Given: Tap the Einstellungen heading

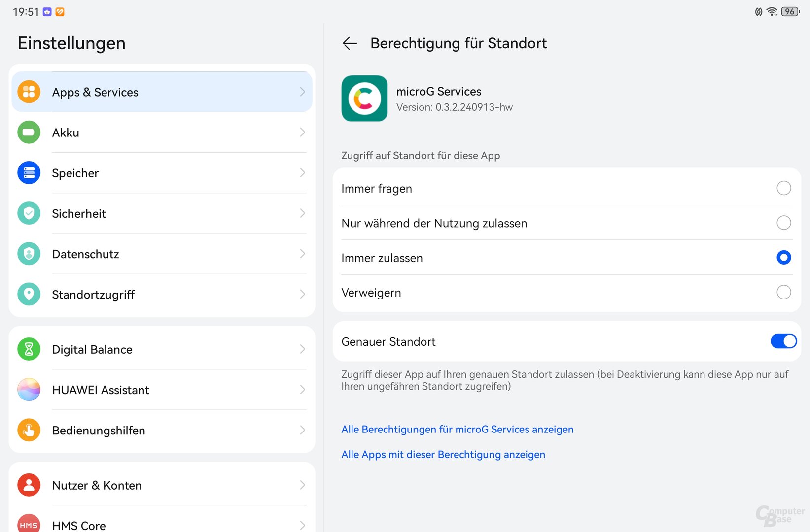Looking at the screenshot, I should 71,43.
